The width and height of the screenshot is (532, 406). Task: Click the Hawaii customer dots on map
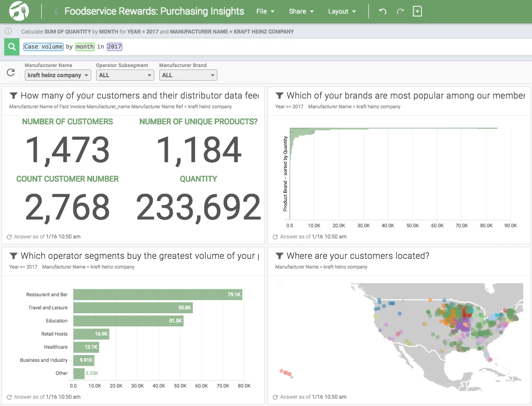point(286,372)
